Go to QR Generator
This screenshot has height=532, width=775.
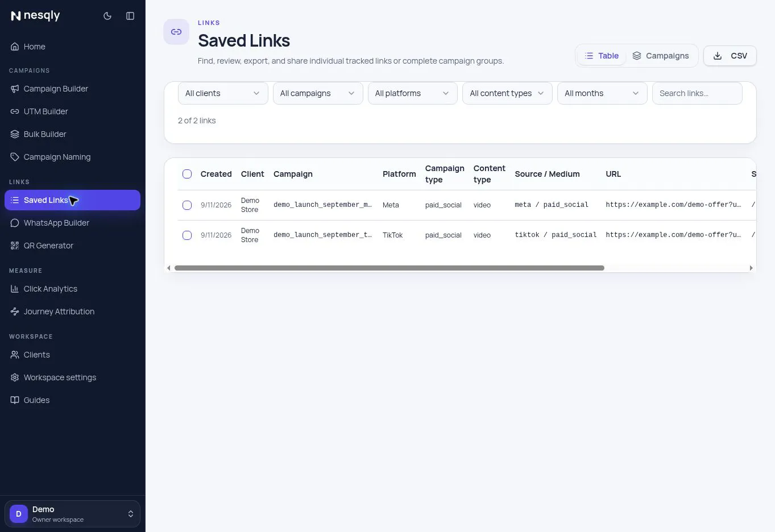(72, 246)
